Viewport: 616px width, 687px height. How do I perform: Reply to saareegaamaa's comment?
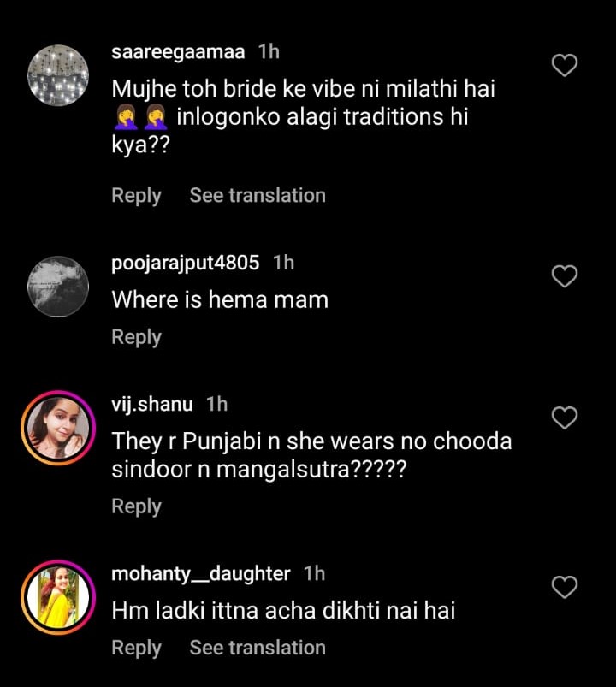[136, 195]
